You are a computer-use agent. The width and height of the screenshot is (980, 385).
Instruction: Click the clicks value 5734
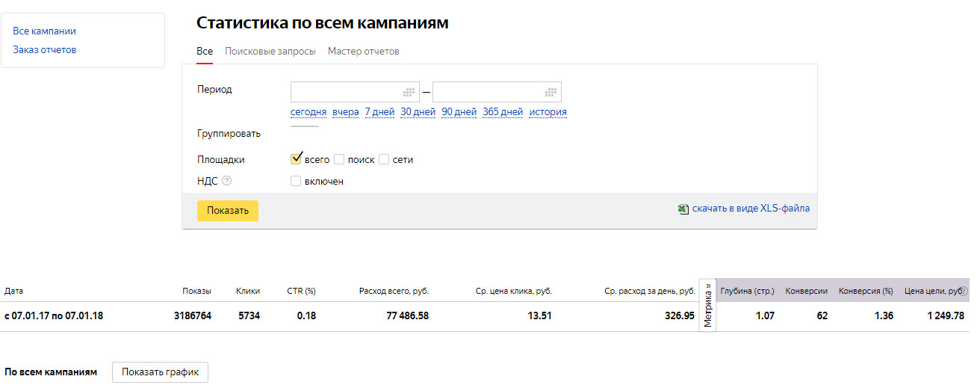click(x=249, y=316)
